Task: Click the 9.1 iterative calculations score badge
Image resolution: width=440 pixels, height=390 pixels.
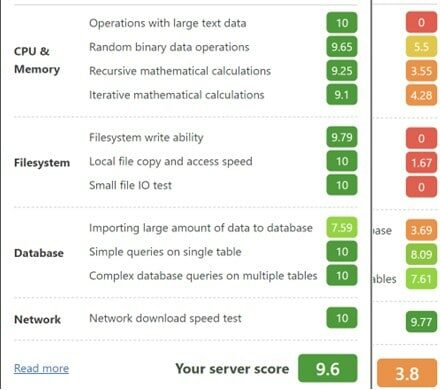Action: [x=342, y=95]
